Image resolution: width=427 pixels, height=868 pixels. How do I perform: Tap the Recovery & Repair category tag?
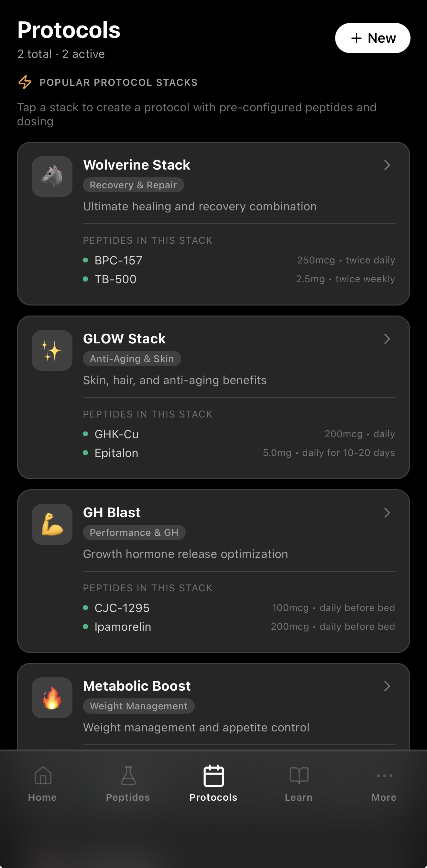click(x=133, y=185)
